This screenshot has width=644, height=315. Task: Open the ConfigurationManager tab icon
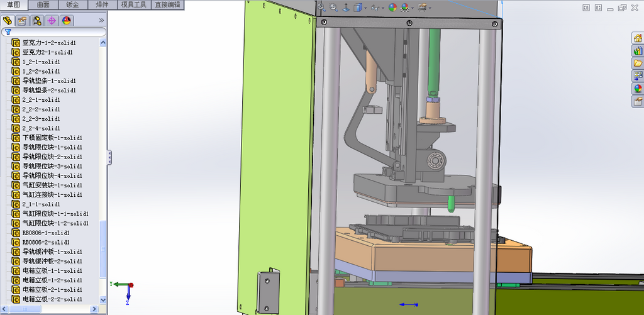[x=37, y=21]
